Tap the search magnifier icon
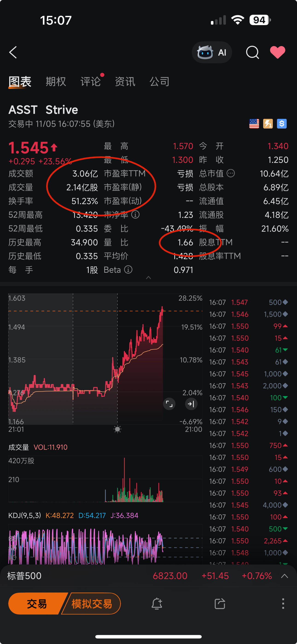 point(252,52)
